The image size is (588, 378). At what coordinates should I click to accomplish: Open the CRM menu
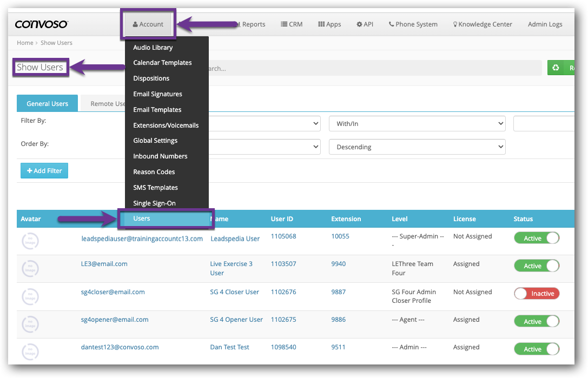click(292, 24)
